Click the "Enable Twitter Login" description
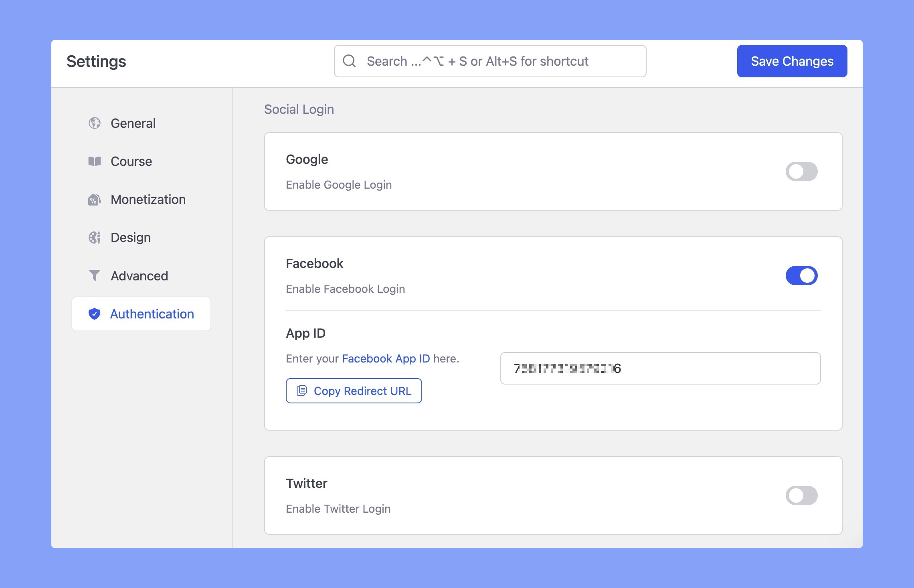Screen dimensions: 914x588 point(338,509)
